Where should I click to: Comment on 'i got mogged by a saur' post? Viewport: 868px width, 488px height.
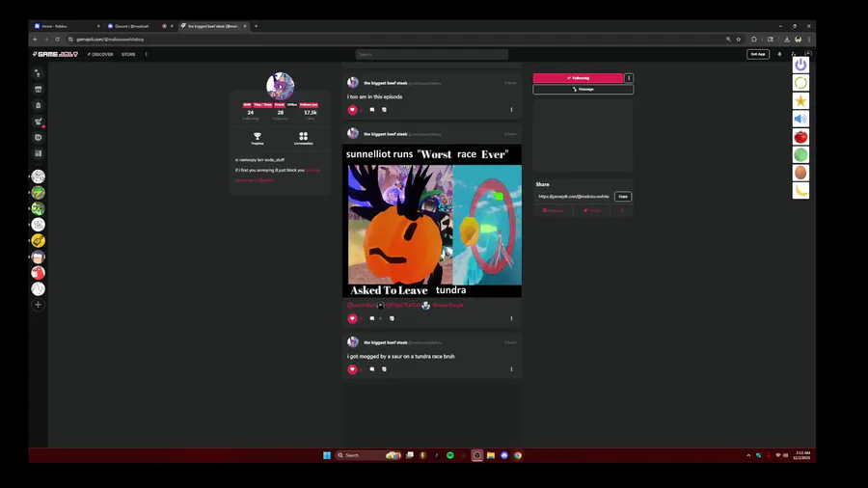point(372,369)
